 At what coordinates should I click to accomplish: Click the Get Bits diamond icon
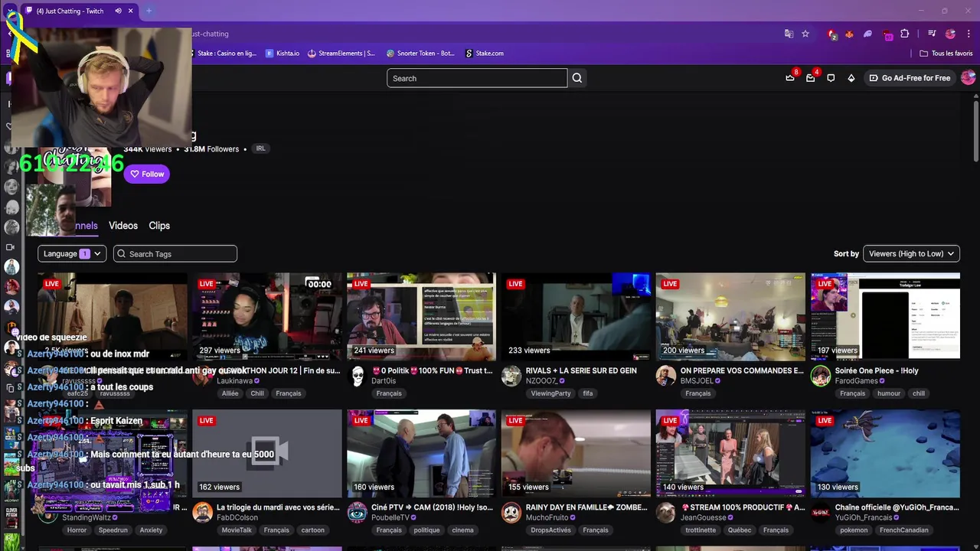pos(851,78)
